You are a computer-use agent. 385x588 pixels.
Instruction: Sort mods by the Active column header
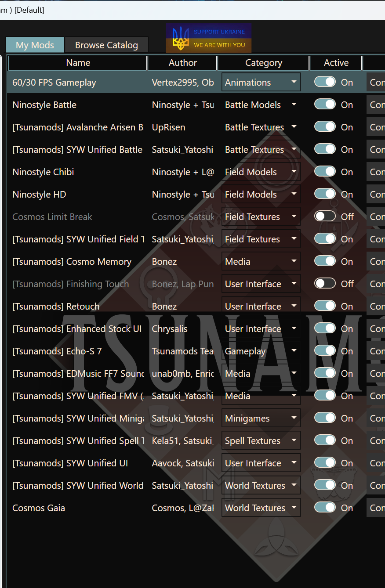336,63
